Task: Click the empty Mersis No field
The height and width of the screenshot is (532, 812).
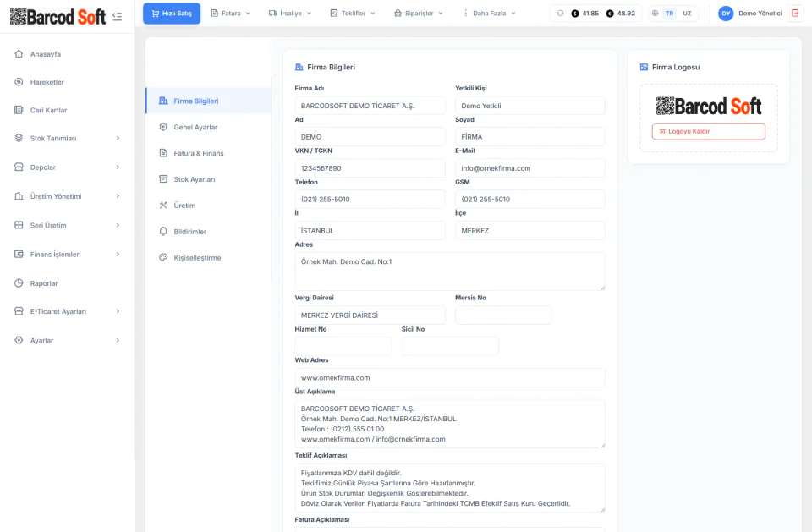Action: (x=503, y=315)
